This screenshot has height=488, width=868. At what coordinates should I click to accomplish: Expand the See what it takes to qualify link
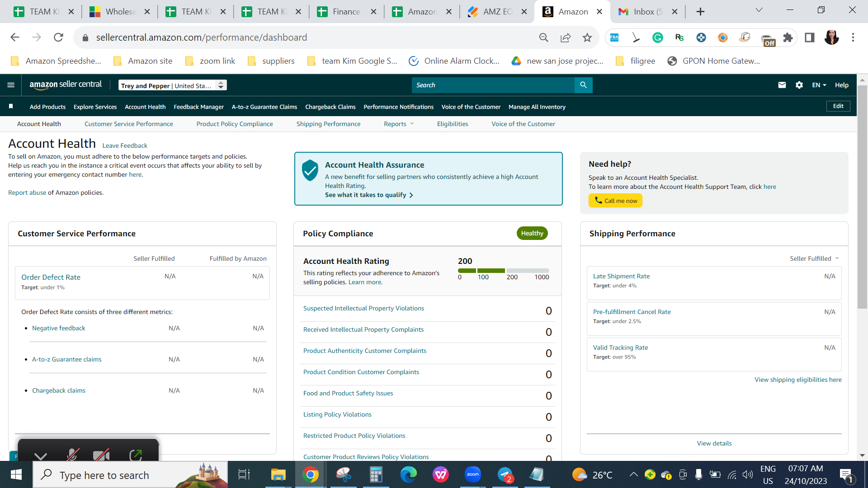coord(369,195)
